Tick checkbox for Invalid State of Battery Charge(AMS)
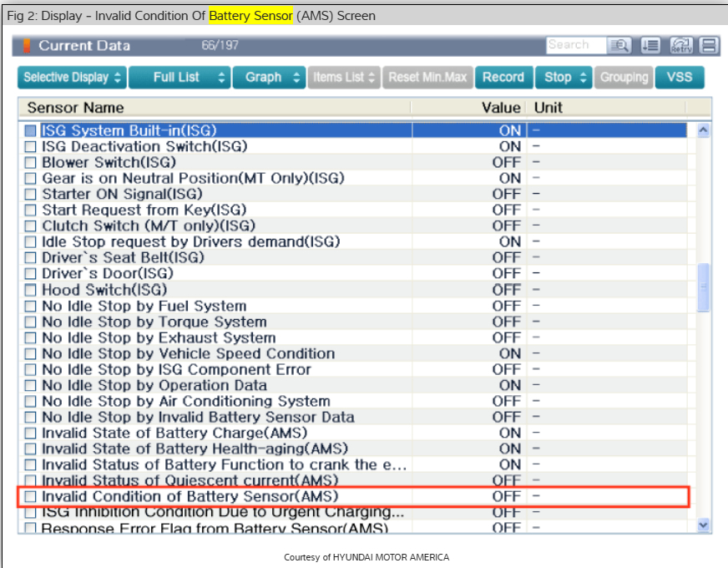This screenshot has width=728, height=568. pyautogui.click(x=30, y=433)
